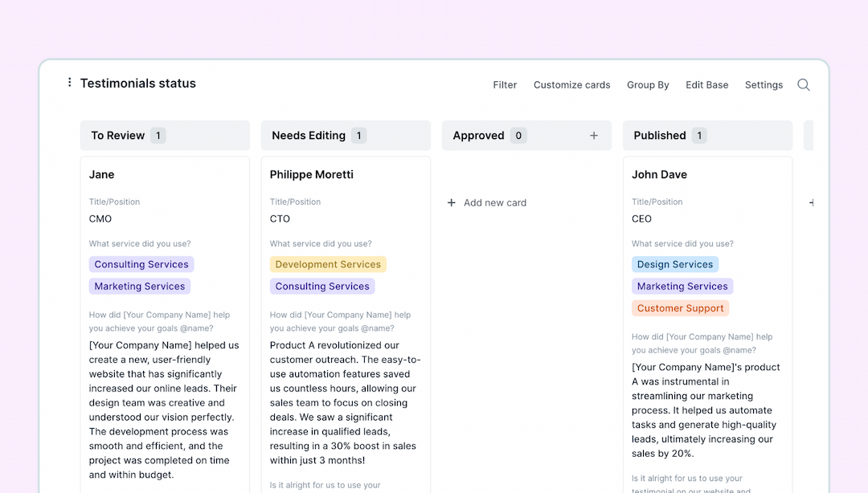Select the Design Services tag on John Dave's card
Image resolution: width=868 pixels, height=493 pixels.
(675, 263)
